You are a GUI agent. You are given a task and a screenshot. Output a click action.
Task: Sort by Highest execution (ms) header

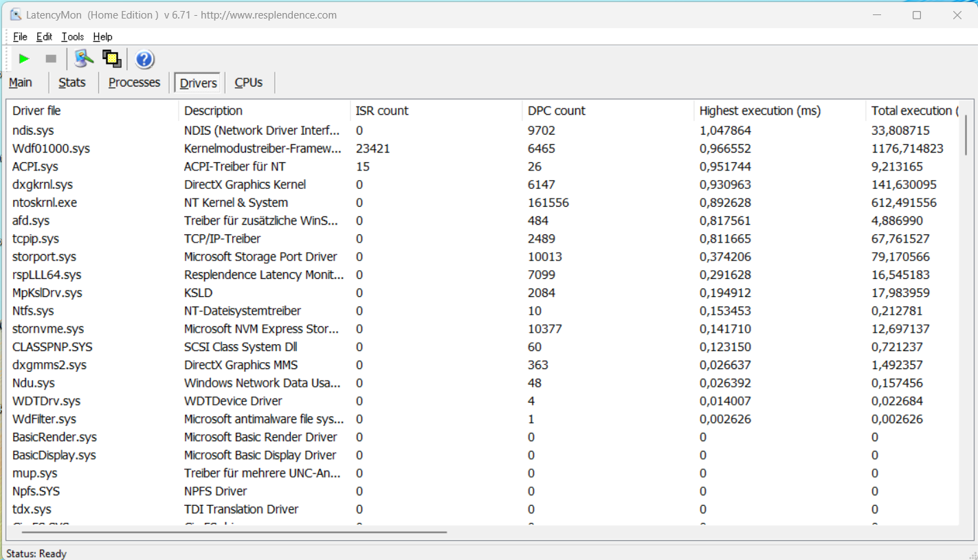tap(779, 111)
